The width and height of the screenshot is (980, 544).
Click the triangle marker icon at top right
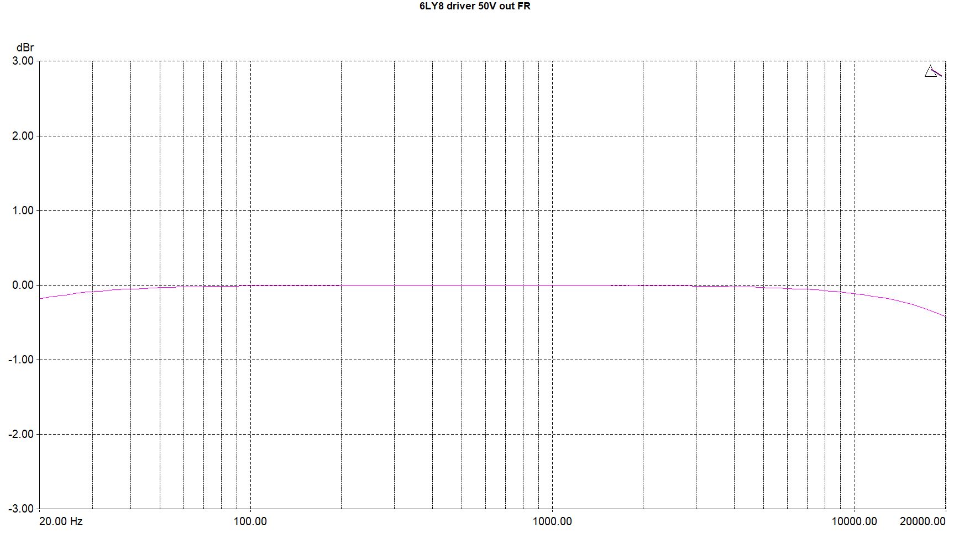930,72
